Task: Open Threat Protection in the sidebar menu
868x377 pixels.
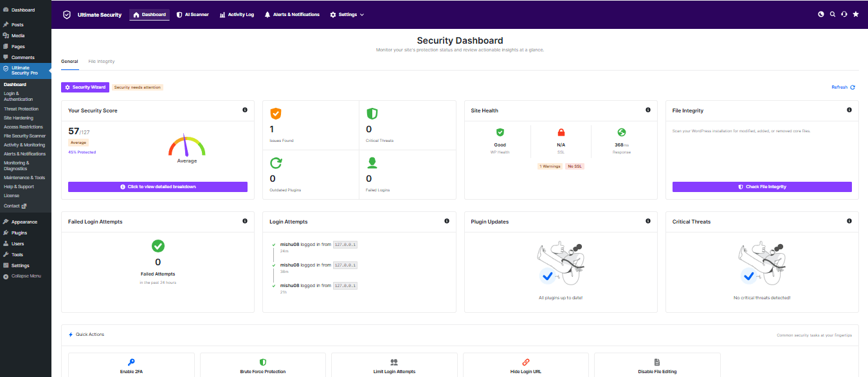Action: (x=21, y=109)
